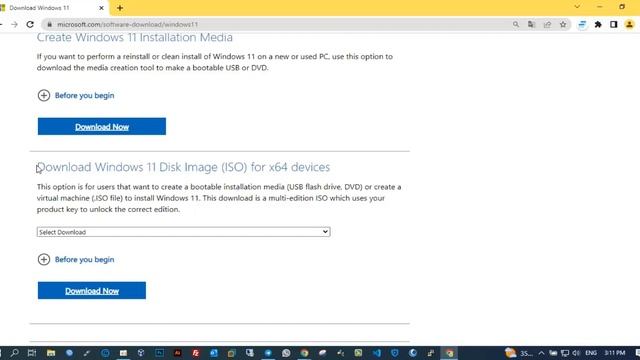The width and height of the screenshot is (640, 360).
Task: Click the Create Windows 11 Installation Media heading
Action: (135, 38)
